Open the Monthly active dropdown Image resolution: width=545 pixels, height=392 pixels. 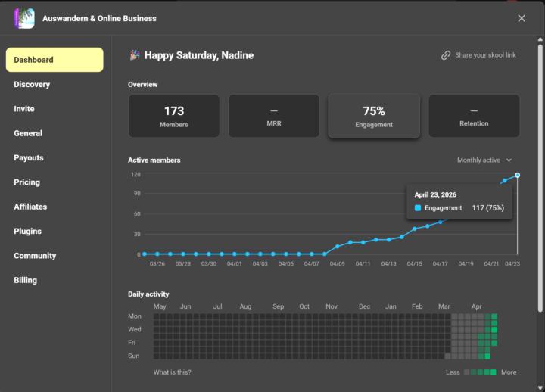coord(484,160)
